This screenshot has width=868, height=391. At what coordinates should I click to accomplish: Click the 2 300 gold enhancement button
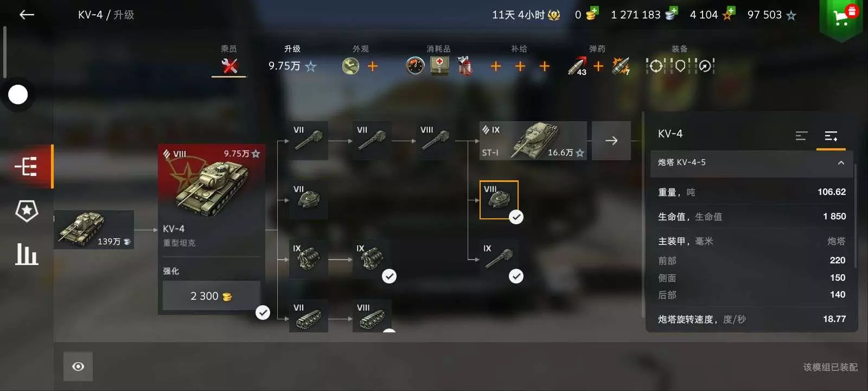click(212, 296)
